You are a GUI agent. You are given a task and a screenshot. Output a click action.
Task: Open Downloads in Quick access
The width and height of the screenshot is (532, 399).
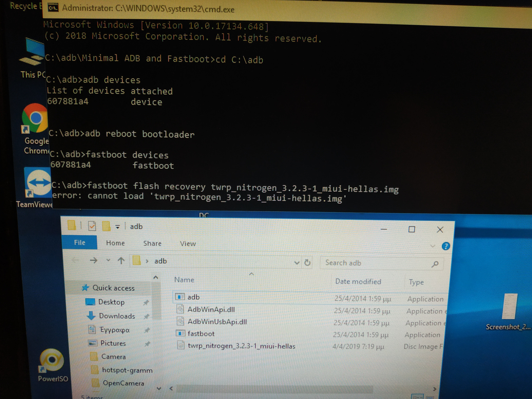[117, 316]
